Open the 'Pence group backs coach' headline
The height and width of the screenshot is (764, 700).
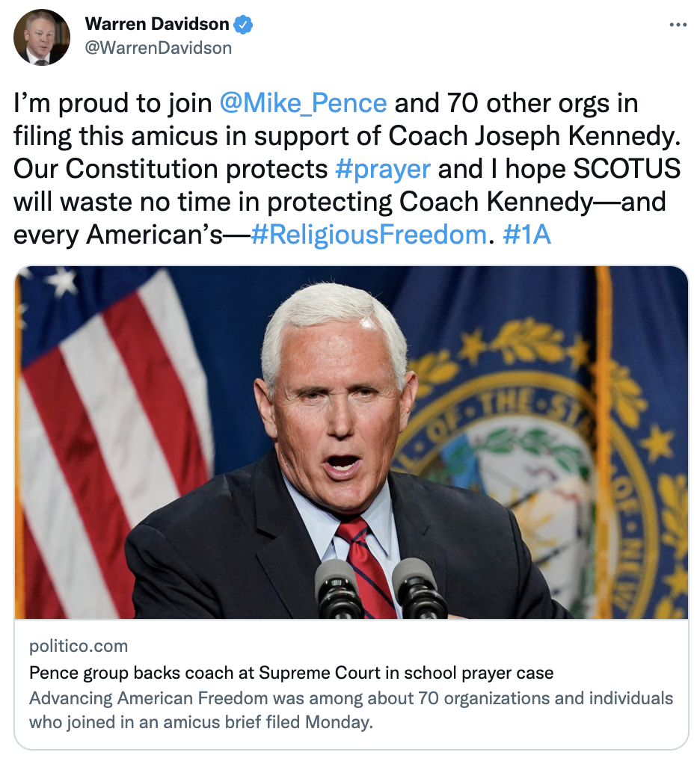tap(291, 673)
